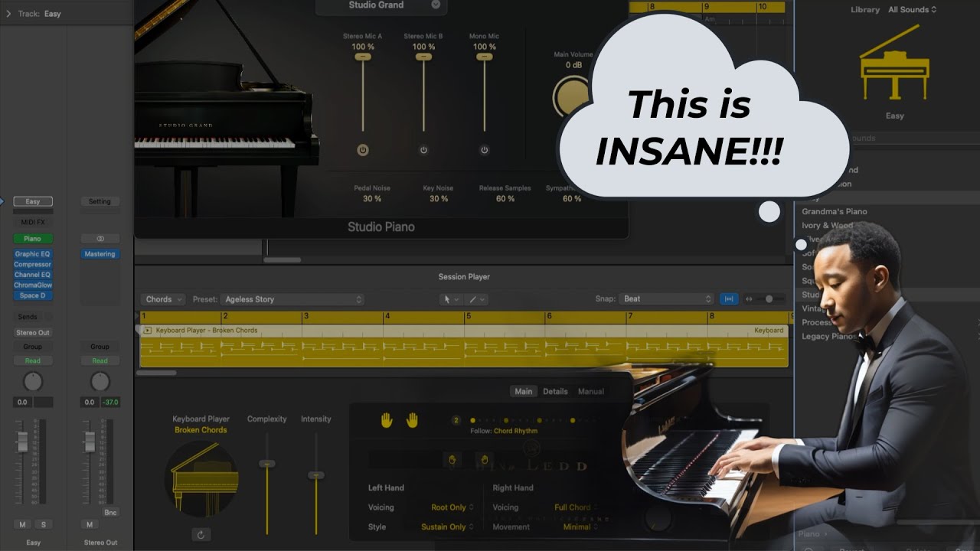This screenshot has height=551, width=980.
Task: Toggle the blue catch playhead button
Action: pyautogui.click(x=729, y=299)
